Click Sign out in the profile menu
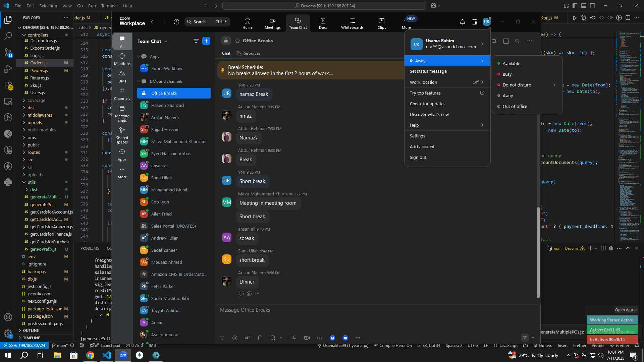This screenshot has width=644, height=362. 447,157
